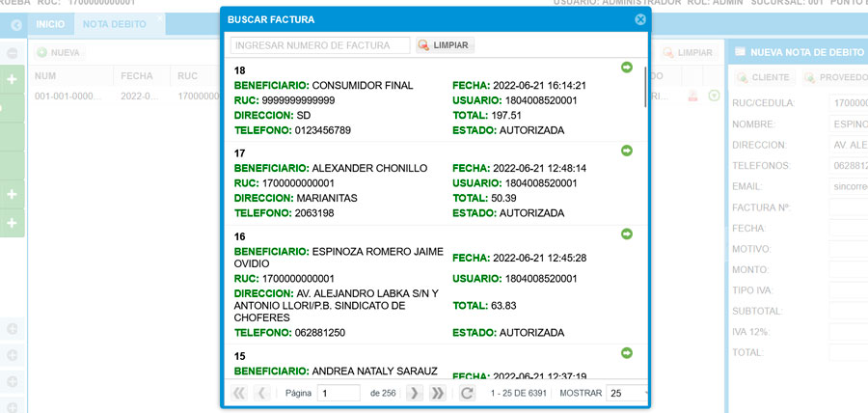Open the PDF icon in the grid row
Image resolution: width=868 pixels, height=413 pixels.
click(x=693, y=96)
